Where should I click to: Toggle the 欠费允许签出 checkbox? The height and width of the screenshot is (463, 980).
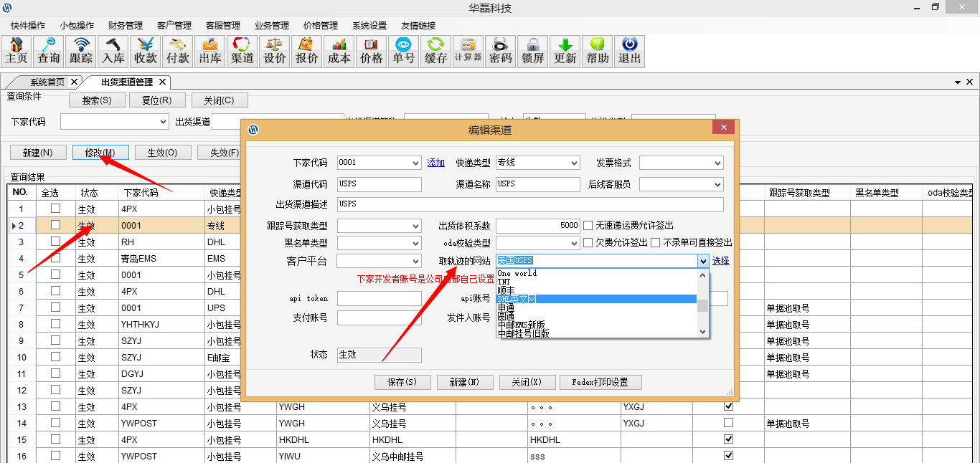[588, 243]
